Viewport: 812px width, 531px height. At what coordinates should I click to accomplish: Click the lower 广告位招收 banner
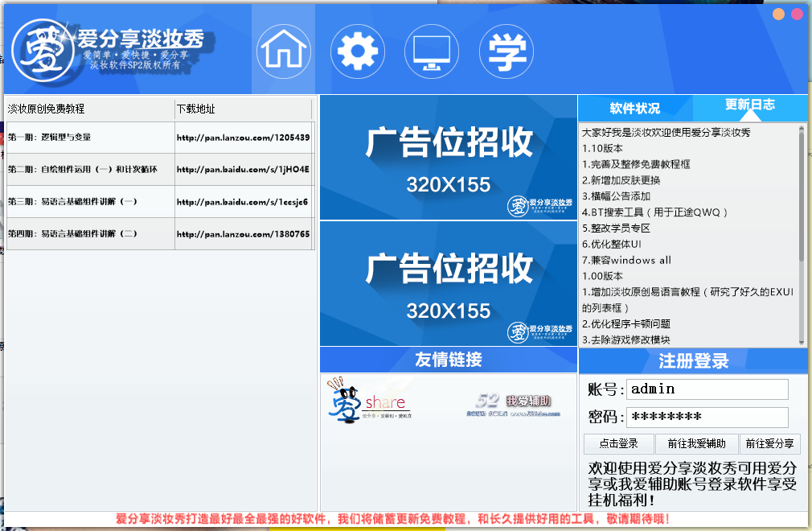pyautogui.click(x=449, y=284)
